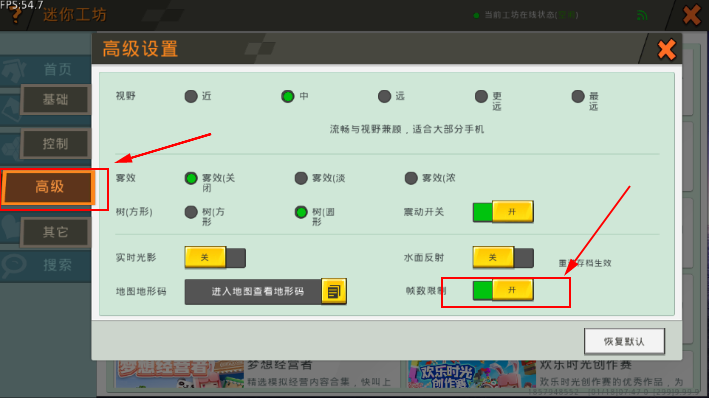Open the 控制 settings tab
This screenshot has width=709, height=398.
coord(55,144)
